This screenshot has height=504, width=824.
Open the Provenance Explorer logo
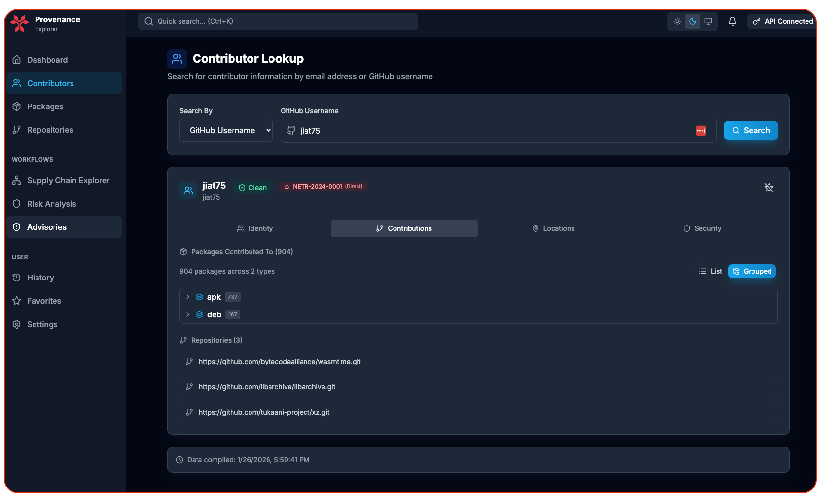19,23
